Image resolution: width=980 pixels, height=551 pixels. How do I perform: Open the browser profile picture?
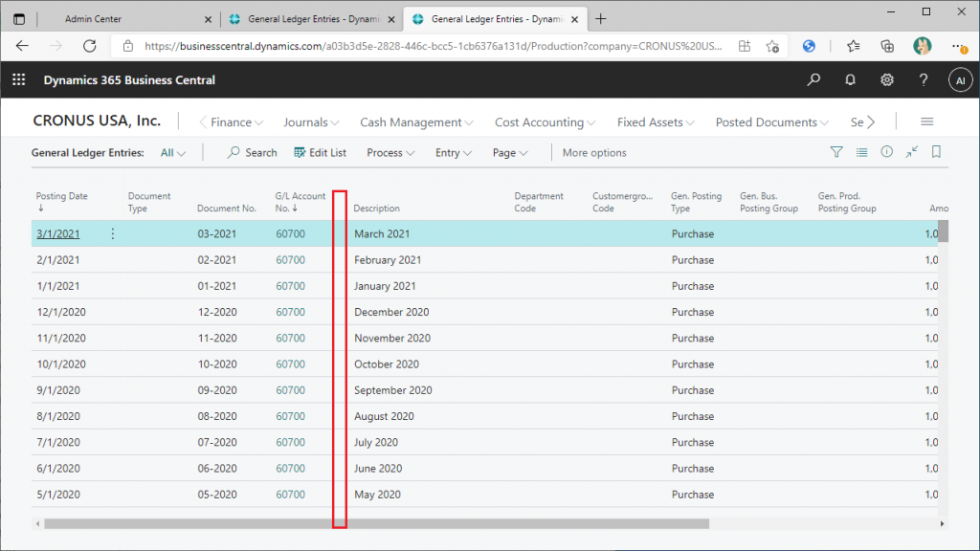click(922, 46)
